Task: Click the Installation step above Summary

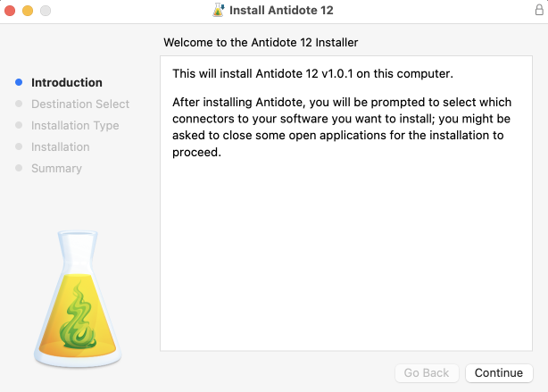Action: [x=60, y=146]
